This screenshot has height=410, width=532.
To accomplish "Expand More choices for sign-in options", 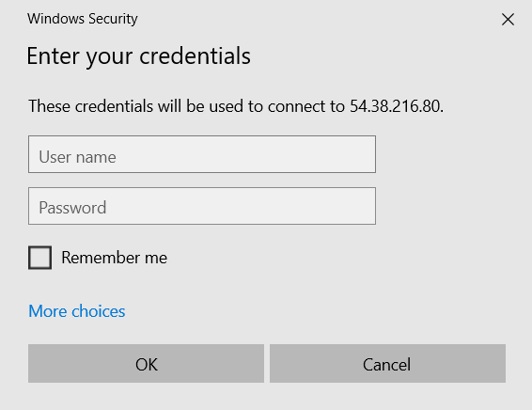I will (x=77, y=311).
